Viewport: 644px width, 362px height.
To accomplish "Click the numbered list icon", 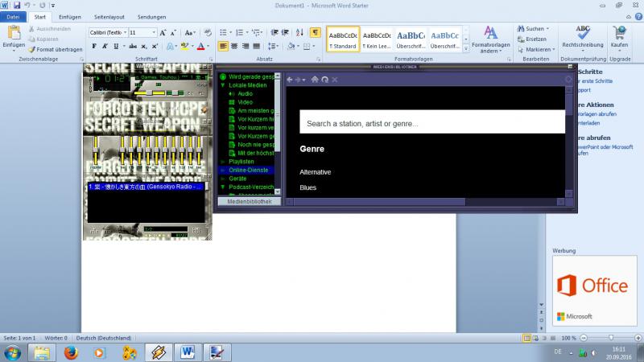I will point(239,32).
